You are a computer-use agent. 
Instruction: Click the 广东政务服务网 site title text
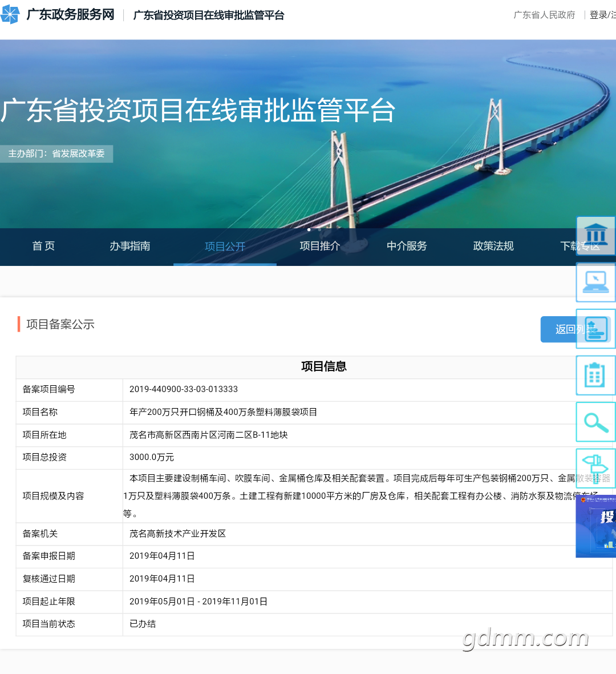[71, 15]
